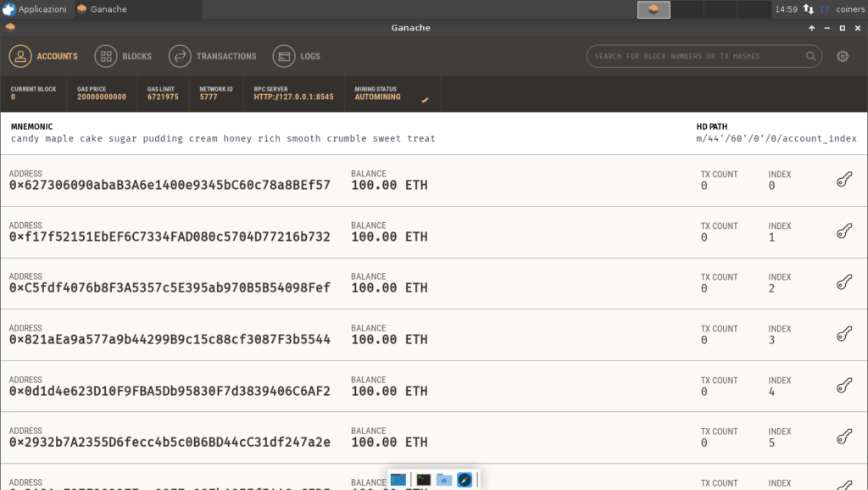Screen dimensions: 868x490
Task: Select address 0xf17f52151EbEF6C7334FAD080c5704D77216b732
Action: tap(170, 237)
